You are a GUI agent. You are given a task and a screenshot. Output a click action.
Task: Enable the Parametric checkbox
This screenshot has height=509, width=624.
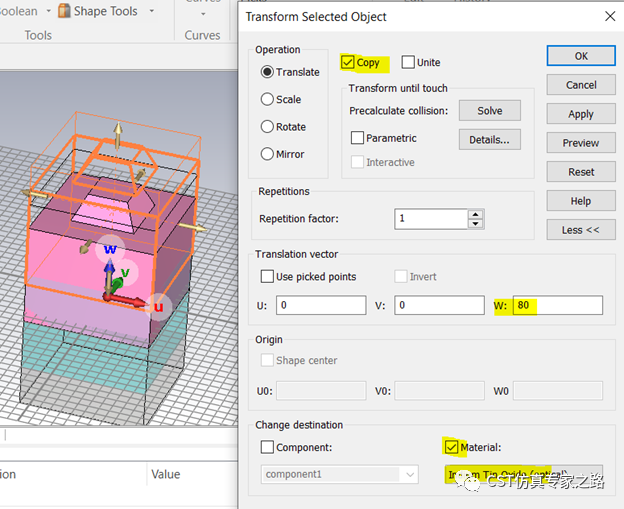click(x=357, y=138)
